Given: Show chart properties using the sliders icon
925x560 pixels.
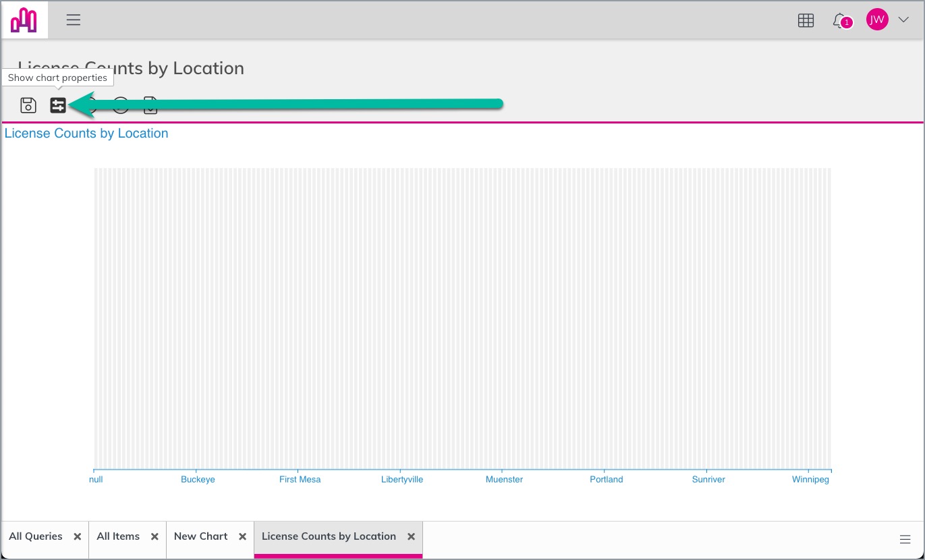Looking at the screenshot, I should [x=58, y=105].
